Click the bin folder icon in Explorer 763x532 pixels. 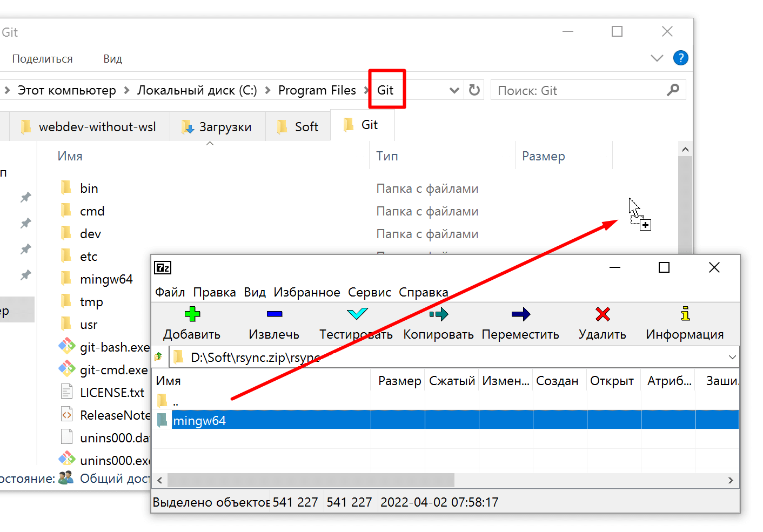click(x=66, y=187)
